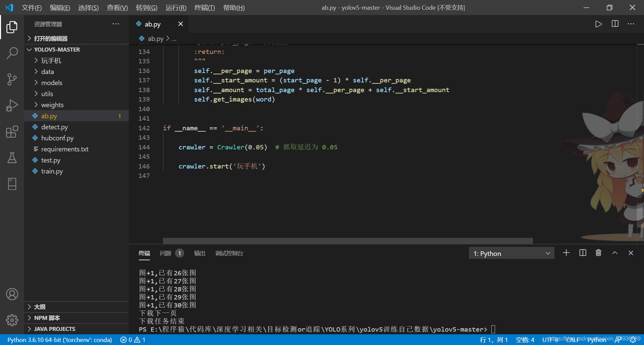Expand the 打开的编辑器 section
The width and height of the screenshot is (644, 345).
tap(76, 39)
